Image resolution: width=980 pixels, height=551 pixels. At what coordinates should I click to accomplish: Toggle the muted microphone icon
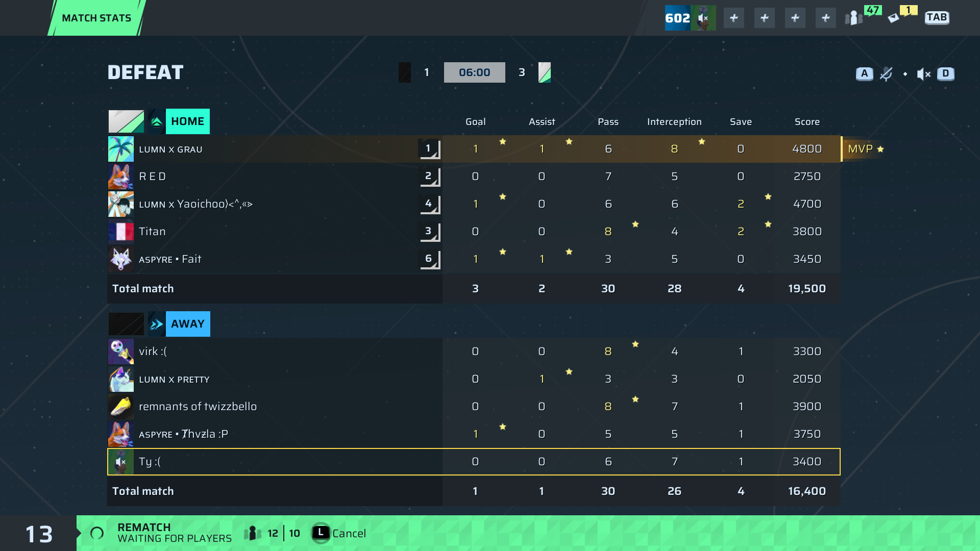[886, 74]
